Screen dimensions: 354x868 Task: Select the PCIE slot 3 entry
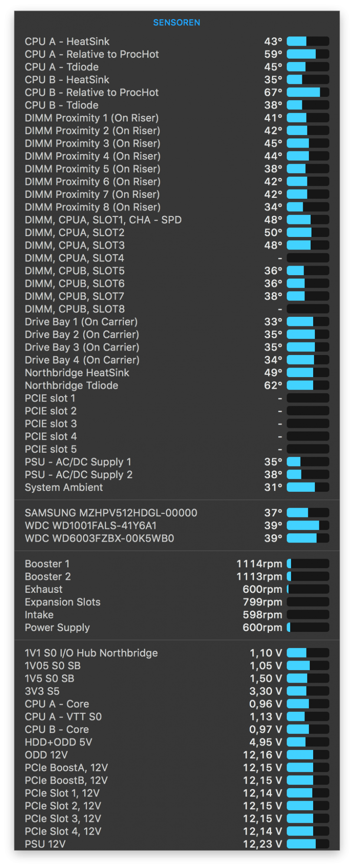[x=51, y=424]
